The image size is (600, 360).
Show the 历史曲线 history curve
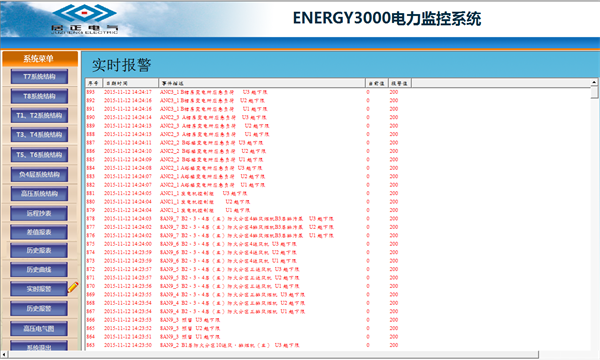39,270
